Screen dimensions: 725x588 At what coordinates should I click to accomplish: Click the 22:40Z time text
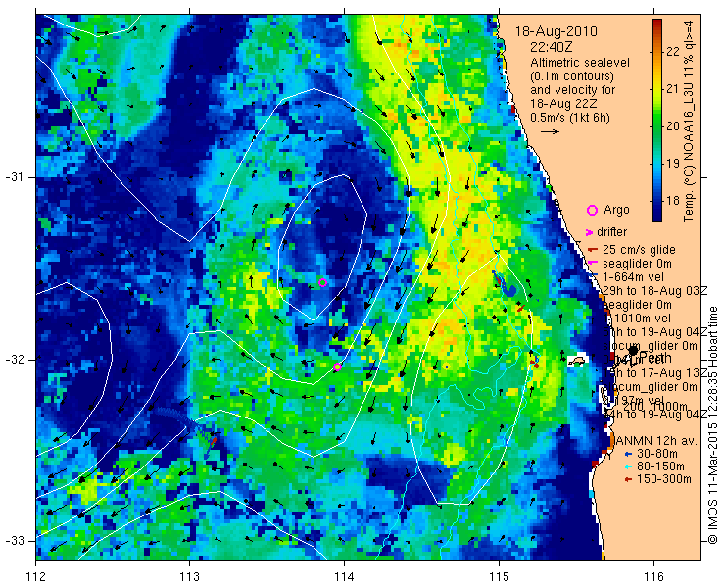tap(551, 47)
